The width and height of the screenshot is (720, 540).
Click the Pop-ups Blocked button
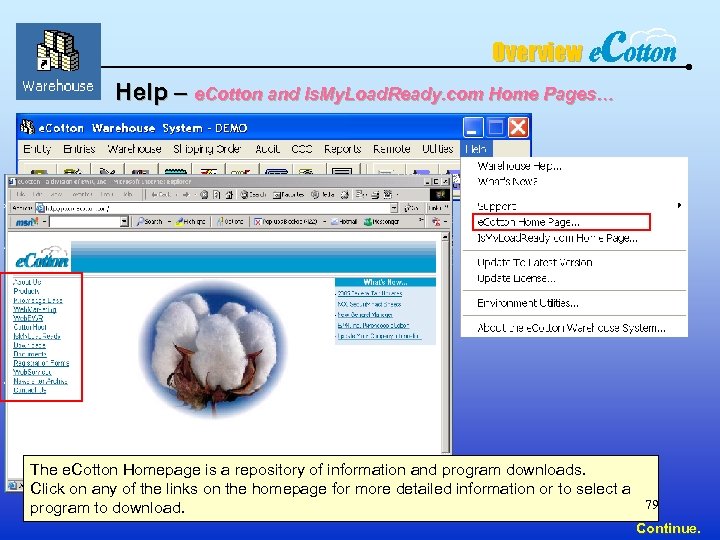click(x=286, y=222)
